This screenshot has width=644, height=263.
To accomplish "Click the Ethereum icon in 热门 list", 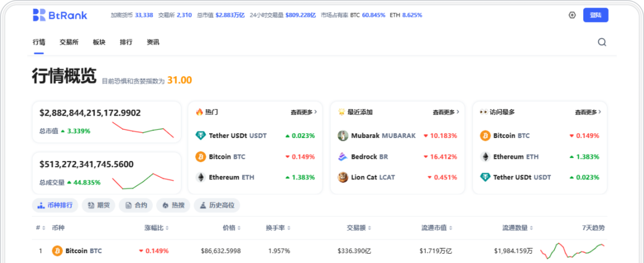I will tap(200, 177).
